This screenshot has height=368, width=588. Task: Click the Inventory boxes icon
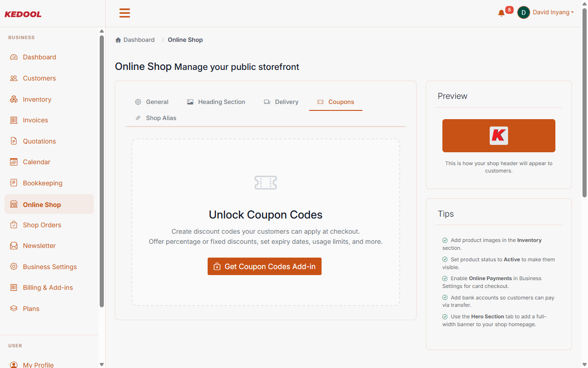pyautogui.click(x=14, y=99)
